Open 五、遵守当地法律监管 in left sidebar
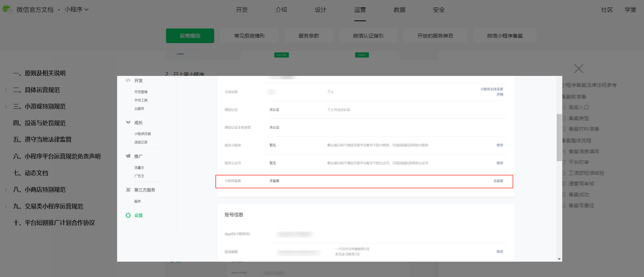Image resolution: width=644 pixels, height=277 pixels. [42, 140]
